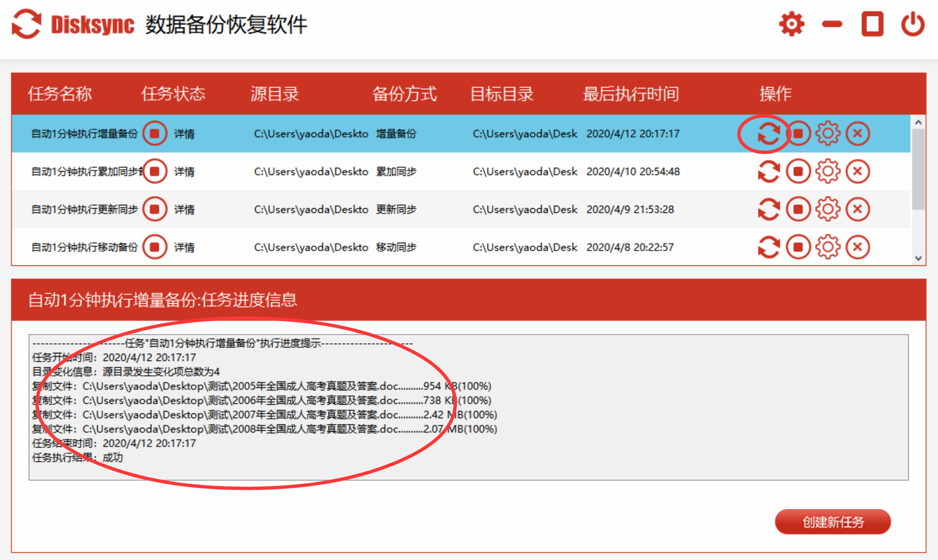Viewport: 938px width, 560px height.
Task: Open 详情 for the 增量备份 task
Action: click(184, 134)
